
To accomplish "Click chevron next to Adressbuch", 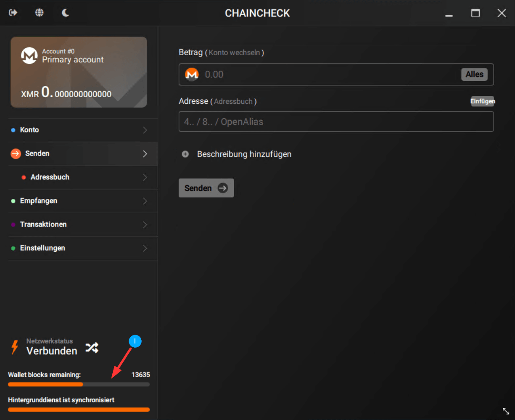I will coord(145,177).
